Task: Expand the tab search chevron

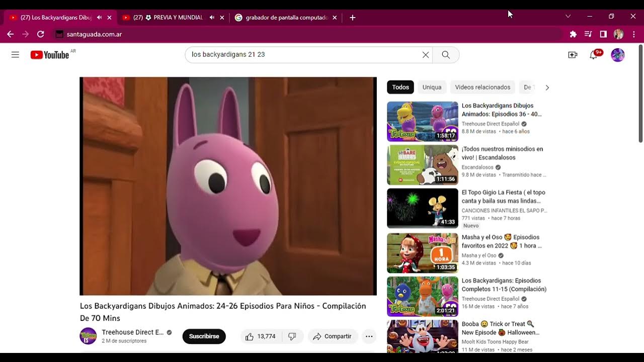Action: point(568,17)
